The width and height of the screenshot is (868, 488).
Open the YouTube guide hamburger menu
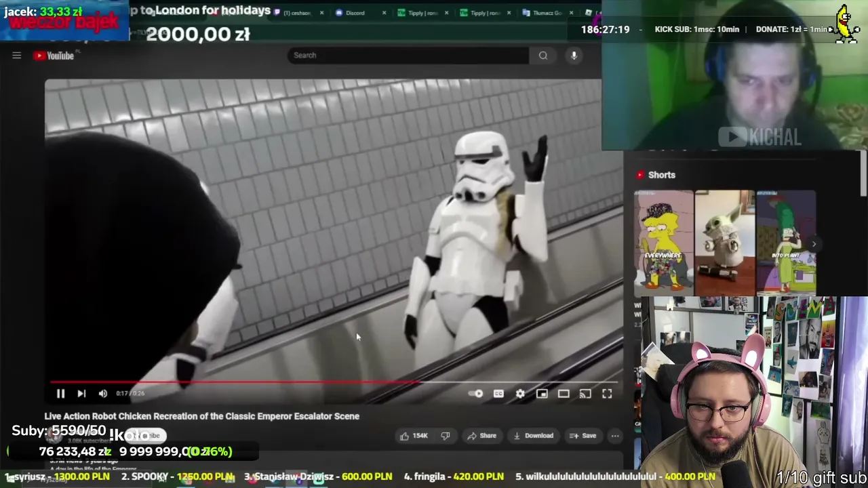pos(16,56)
